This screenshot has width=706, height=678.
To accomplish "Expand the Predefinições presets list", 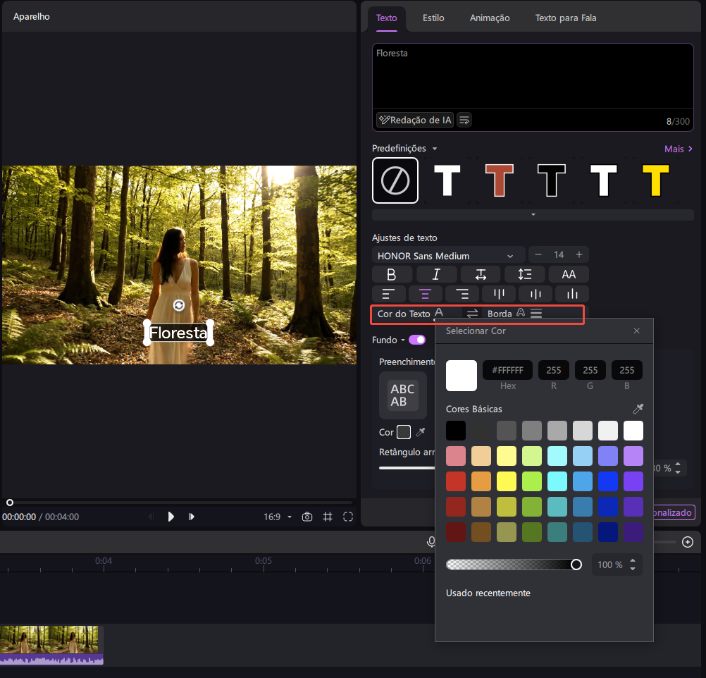I will point(532,214).
